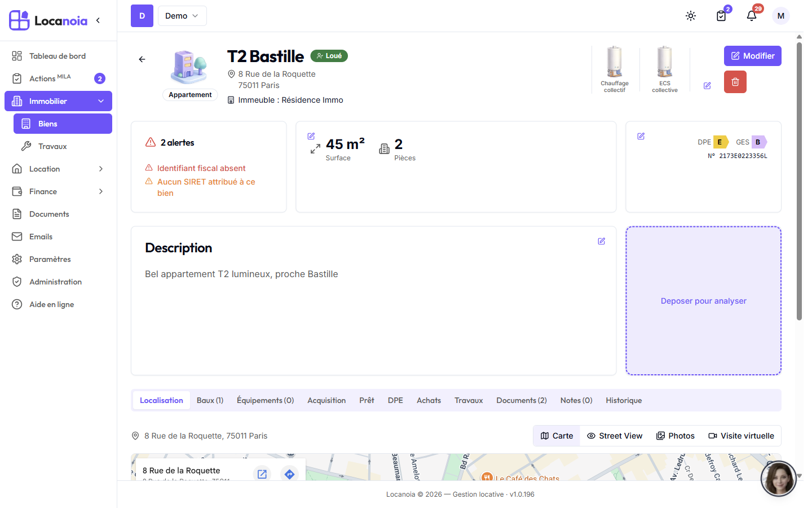Switch to the Achats tab
Image resolution: width=812 pixels, height=508 pixels.
[x=429, y=400]
